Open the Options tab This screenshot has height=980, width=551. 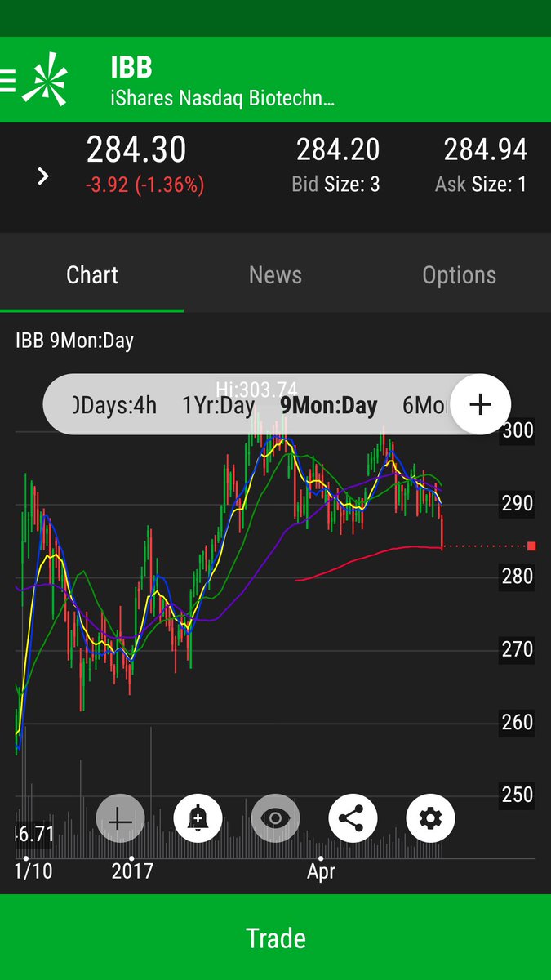pos(459,274)
